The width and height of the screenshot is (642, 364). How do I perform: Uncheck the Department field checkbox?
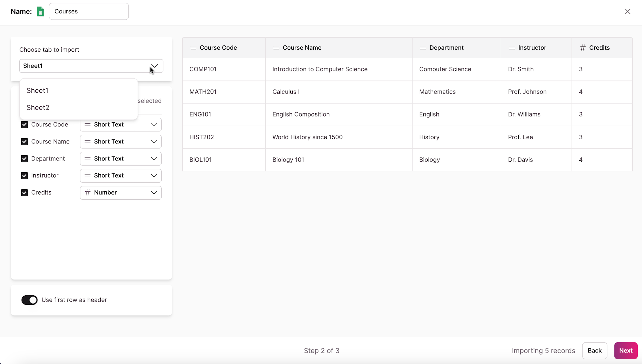[x=24, y=158]
